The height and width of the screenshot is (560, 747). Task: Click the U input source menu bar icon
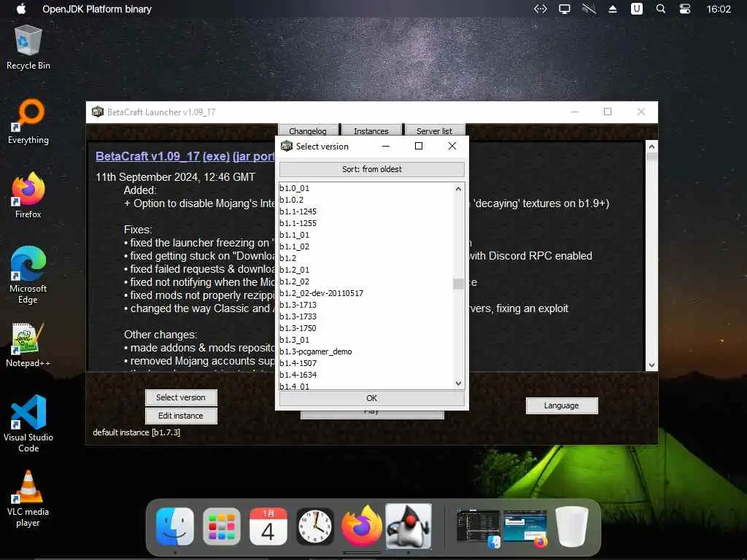(x=636, y=9)
